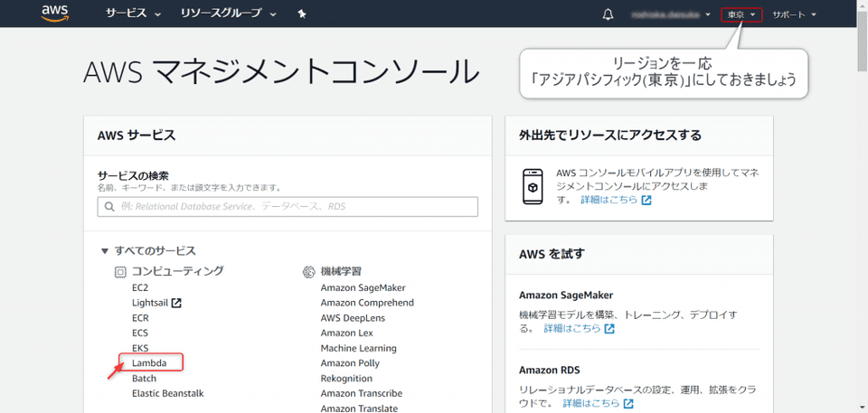Open the サポート menu
Image resolution: width=868 pixels, height=413 pixels.
[794, 14]
